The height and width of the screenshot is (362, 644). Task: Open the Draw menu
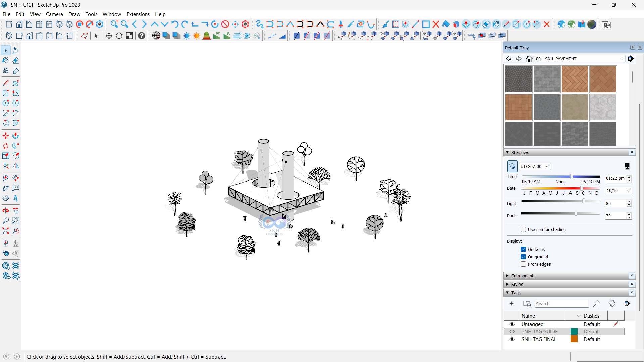click(74, 14)
